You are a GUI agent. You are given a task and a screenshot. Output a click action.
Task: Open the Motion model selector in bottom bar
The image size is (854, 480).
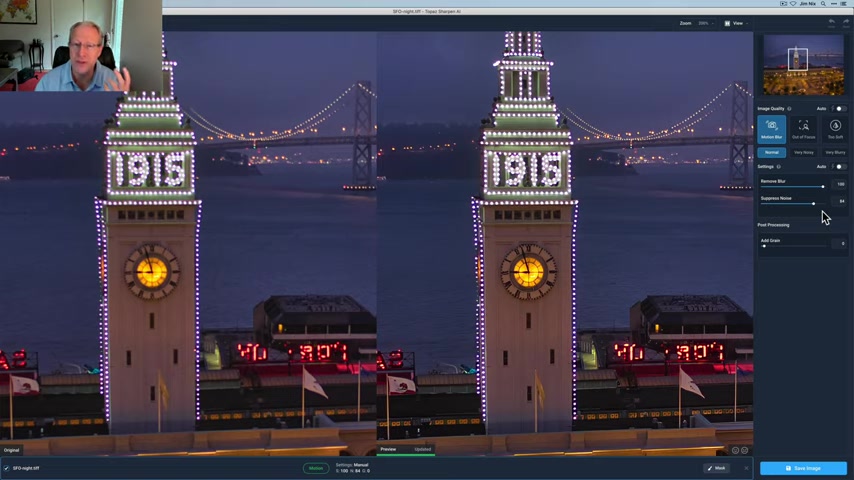point(316,468)
